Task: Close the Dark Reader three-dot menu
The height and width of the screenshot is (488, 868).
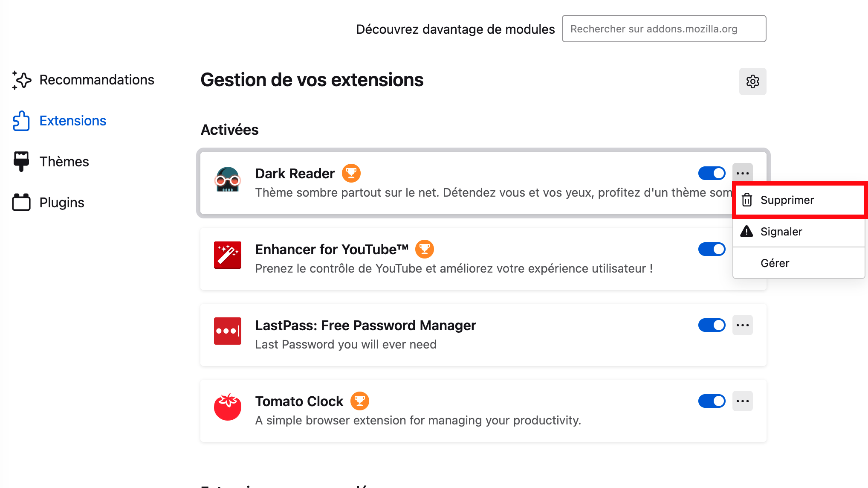Action: click(743, 173)
